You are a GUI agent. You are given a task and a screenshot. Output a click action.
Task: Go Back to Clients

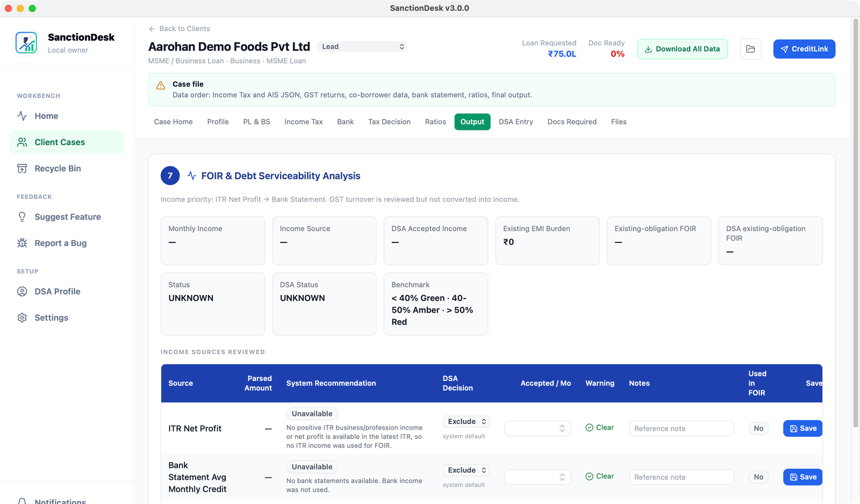tap(180, 28)
